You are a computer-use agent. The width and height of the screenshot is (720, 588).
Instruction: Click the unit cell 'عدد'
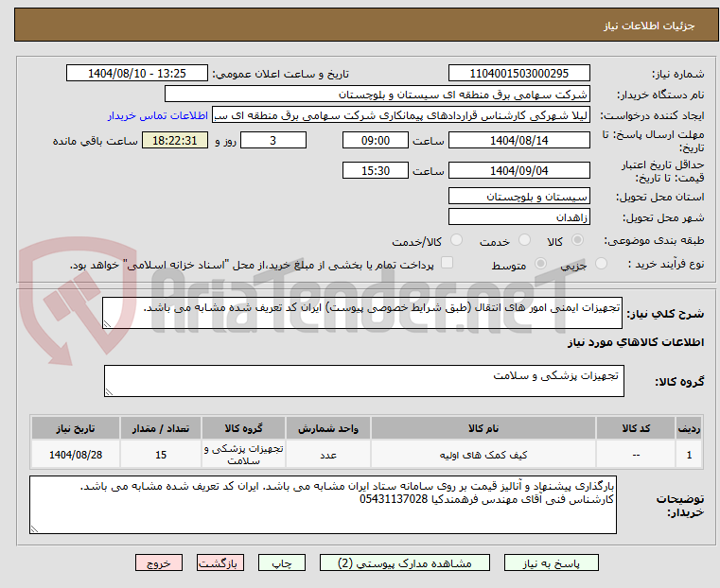[328, 455]
